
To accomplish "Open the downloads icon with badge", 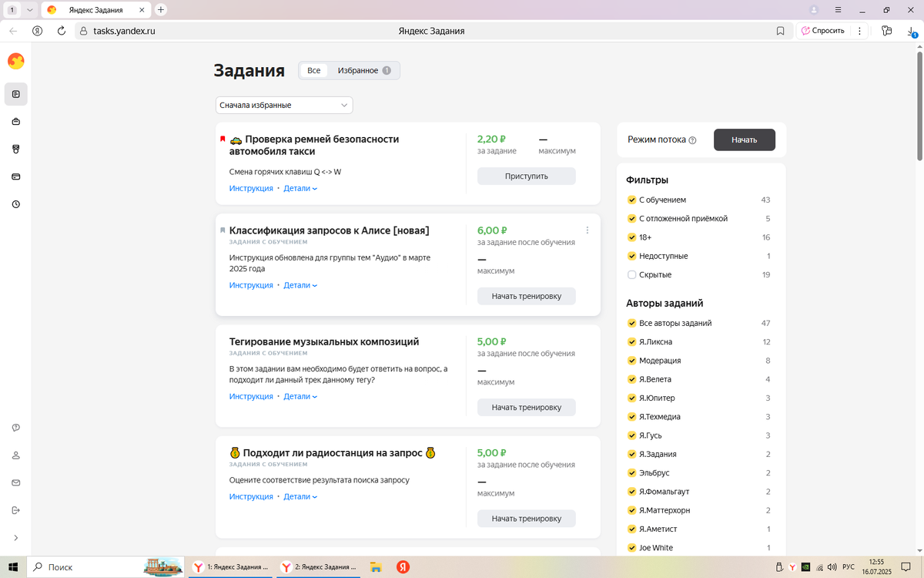I will pyautogui.click(x=911, y=32).
